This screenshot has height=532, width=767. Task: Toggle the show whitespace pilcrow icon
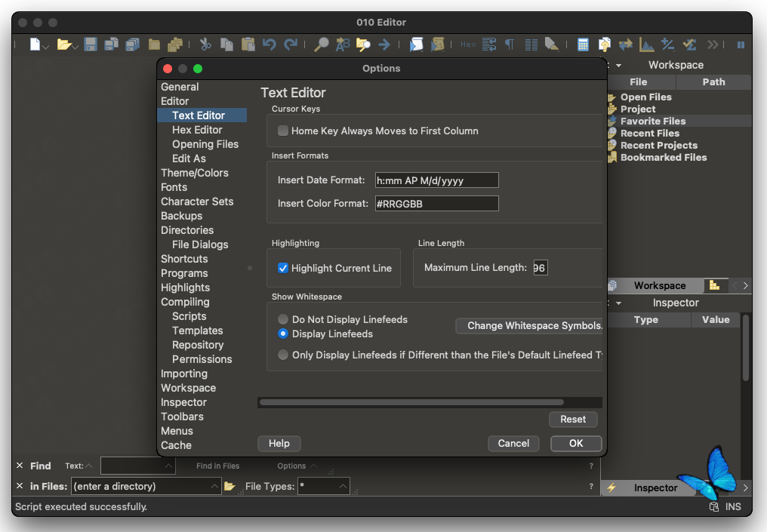point(510,45)
